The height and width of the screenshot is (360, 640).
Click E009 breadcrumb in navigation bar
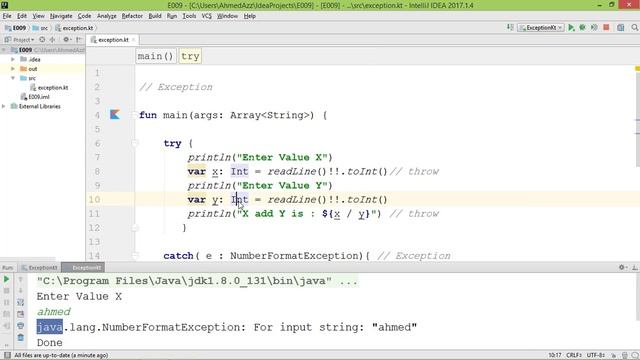[15, 28]
